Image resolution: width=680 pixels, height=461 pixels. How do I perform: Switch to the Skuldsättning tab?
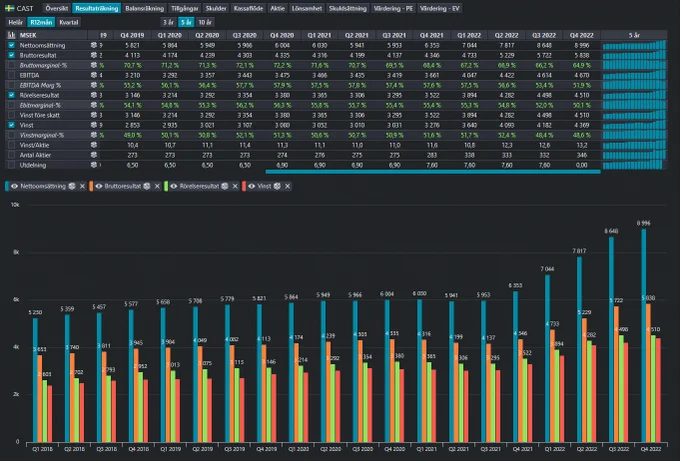(x=347, y=8)
